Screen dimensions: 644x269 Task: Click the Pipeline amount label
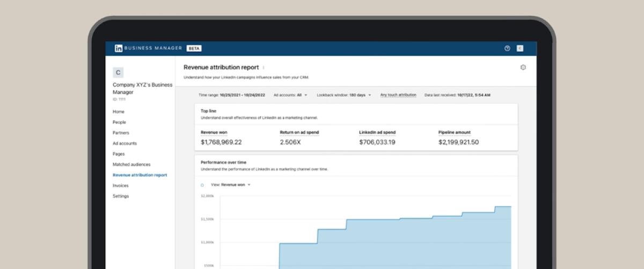(x=454, y=132)
